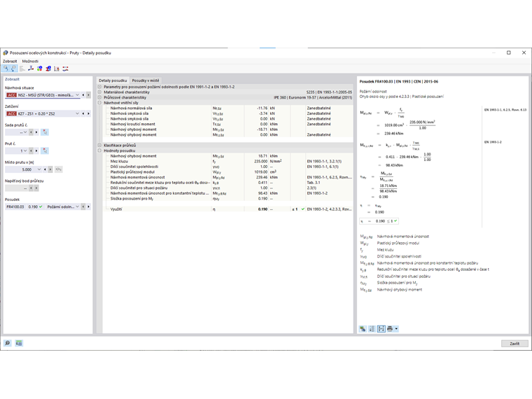Click second selection-arrow icon in top toolbar
Screen dimensions: 532x399
(x=13, y=69)
